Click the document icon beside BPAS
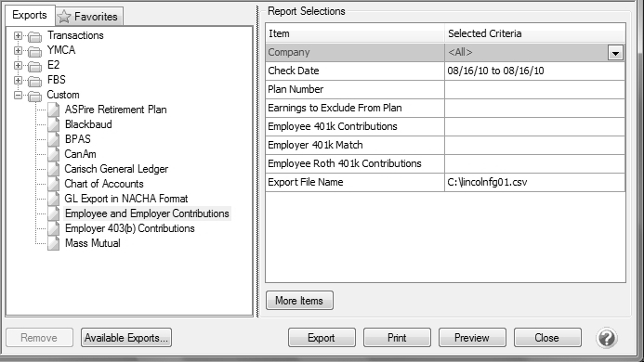The image size is (644, 362). 53,139
